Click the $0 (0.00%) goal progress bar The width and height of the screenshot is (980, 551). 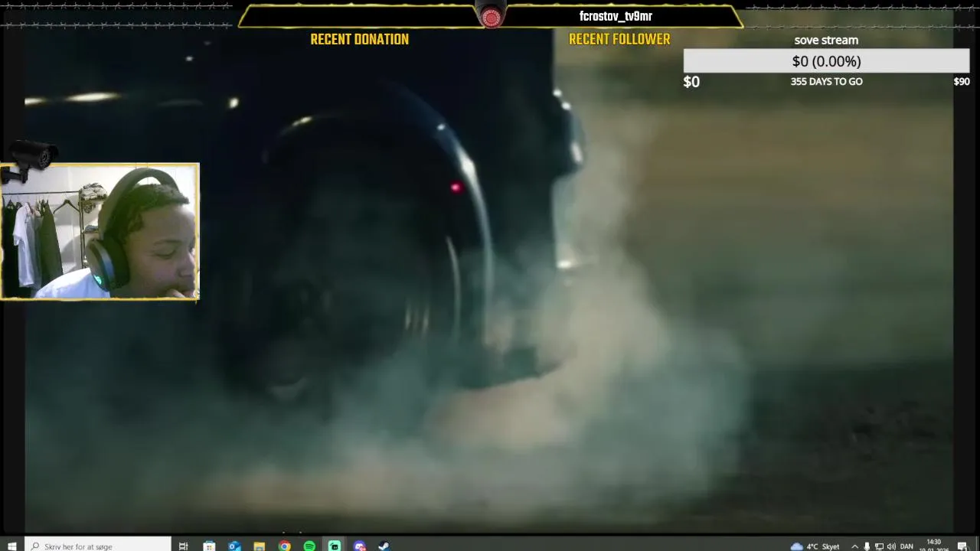point(826,61)
